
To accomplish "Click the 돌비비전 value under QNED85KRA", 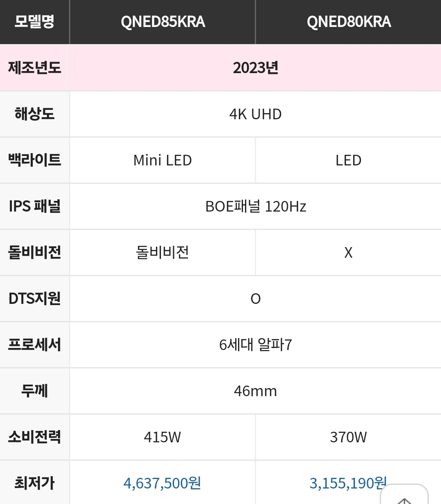I will [x=163, y=252].
